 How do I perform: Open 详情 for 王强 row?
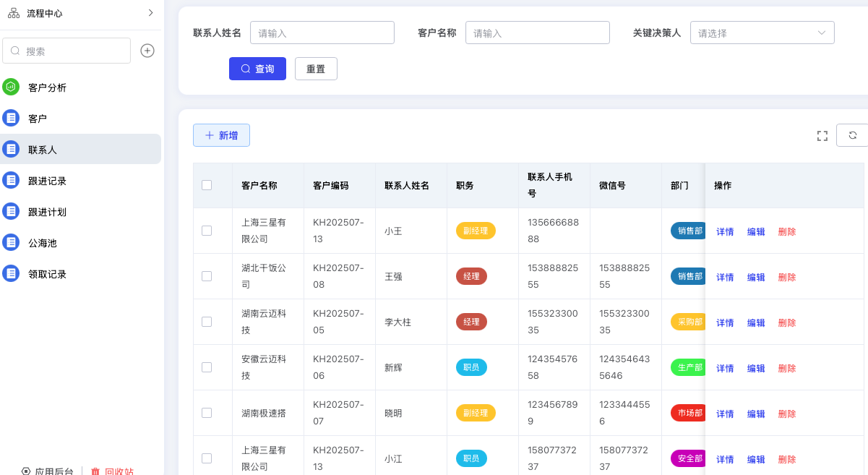[x=725, y=277]
